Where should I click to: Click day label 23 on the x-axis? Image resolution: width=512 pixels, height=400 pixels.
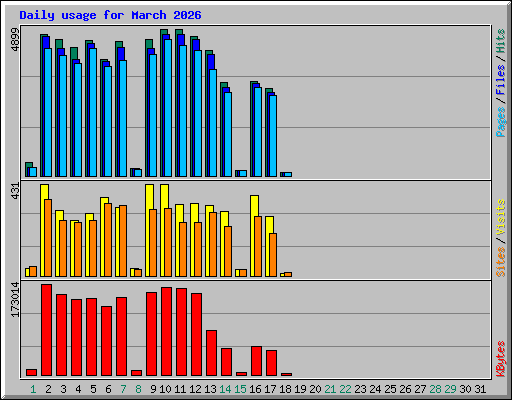tap(360, 389)
